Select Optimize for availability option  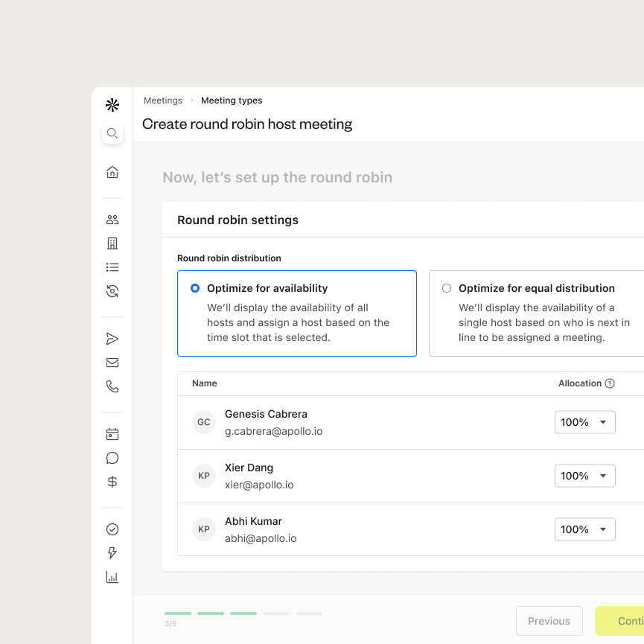[195, 288]
